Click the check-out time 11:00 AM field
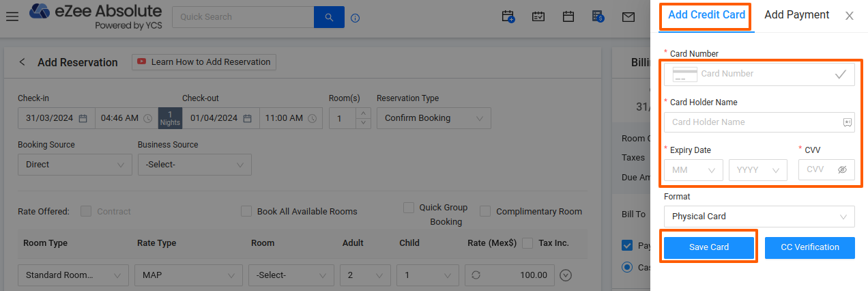The image size is (868, 291). 291,118
